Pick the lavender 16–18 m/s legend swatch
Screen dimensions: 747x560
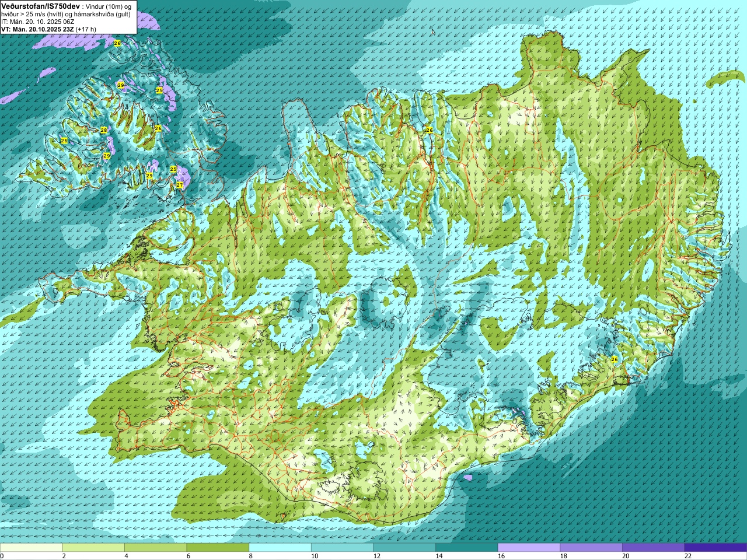pos(529,548)
